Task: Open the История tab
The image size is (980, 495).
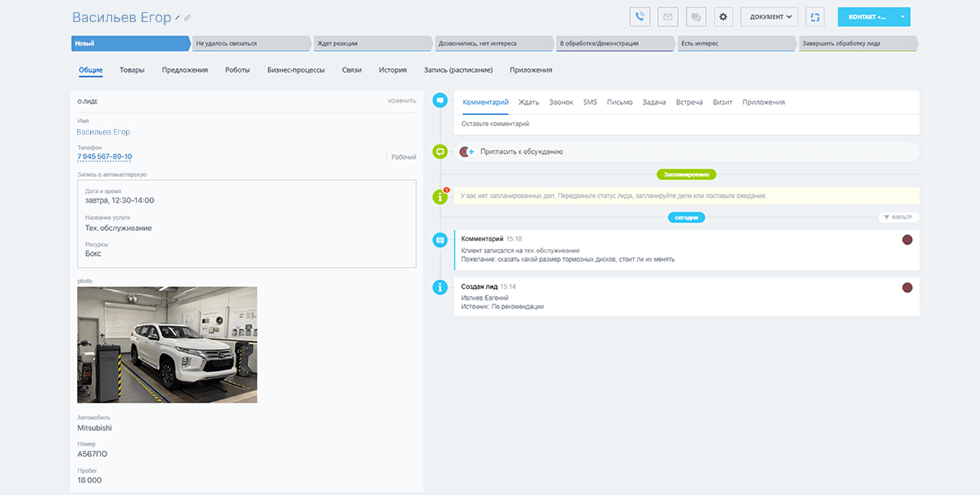Action: 392,70
